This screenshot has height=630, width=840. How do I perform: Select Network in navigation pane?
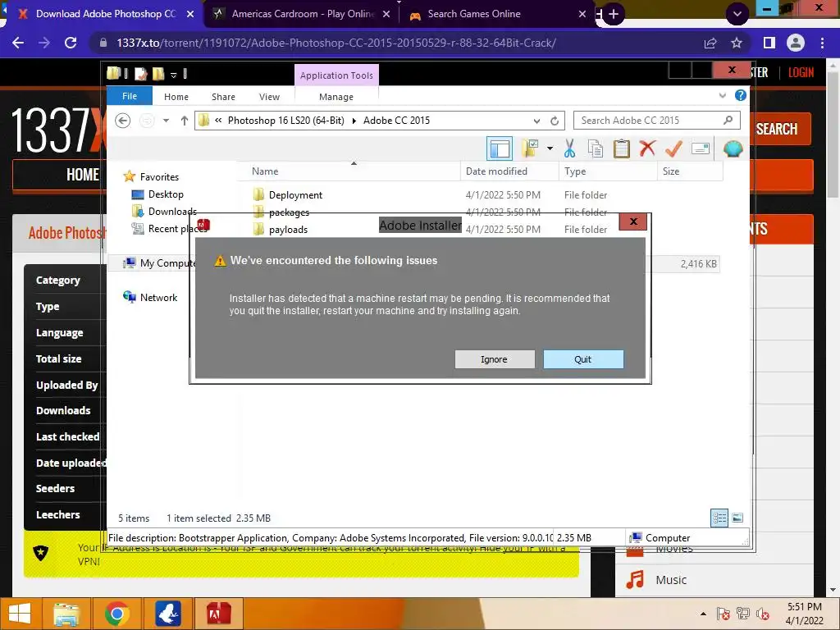(x=158, y=297)
